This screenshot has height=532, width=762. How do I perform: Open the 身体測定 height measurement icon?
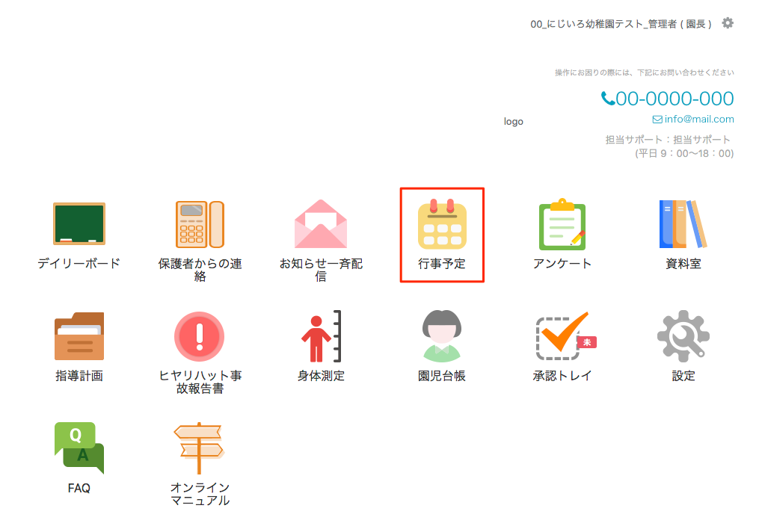[x=321, y=336]
